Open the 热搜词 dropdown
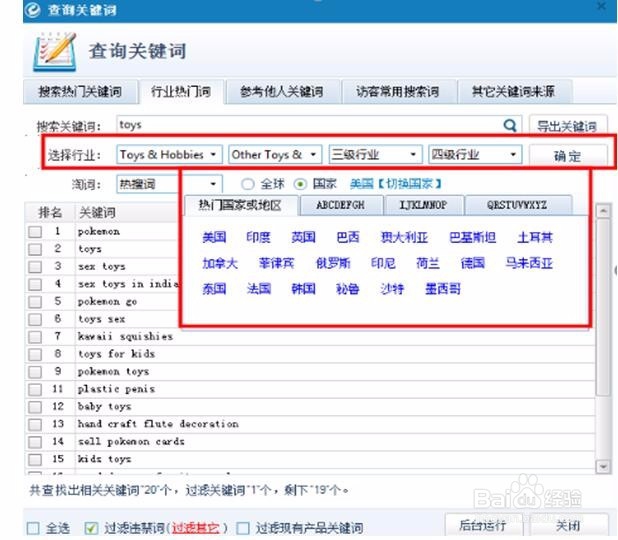The height and width of the screenshot is (540, 618). point(169,184)
